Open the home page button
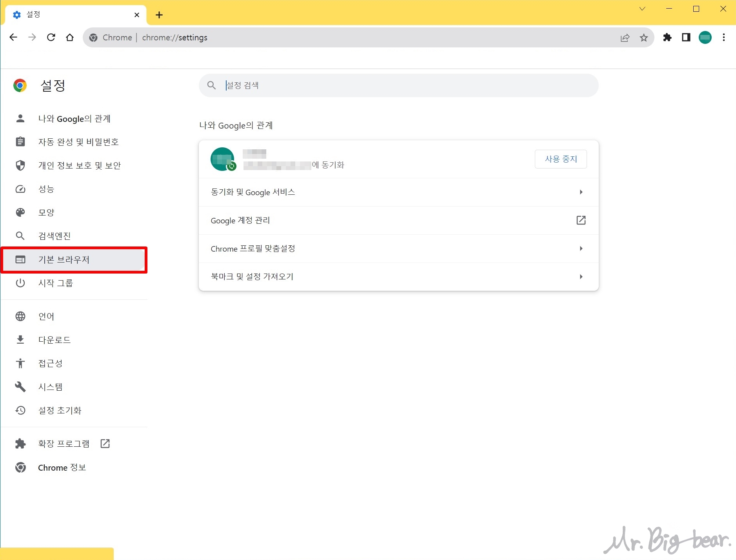 [70, 37]
